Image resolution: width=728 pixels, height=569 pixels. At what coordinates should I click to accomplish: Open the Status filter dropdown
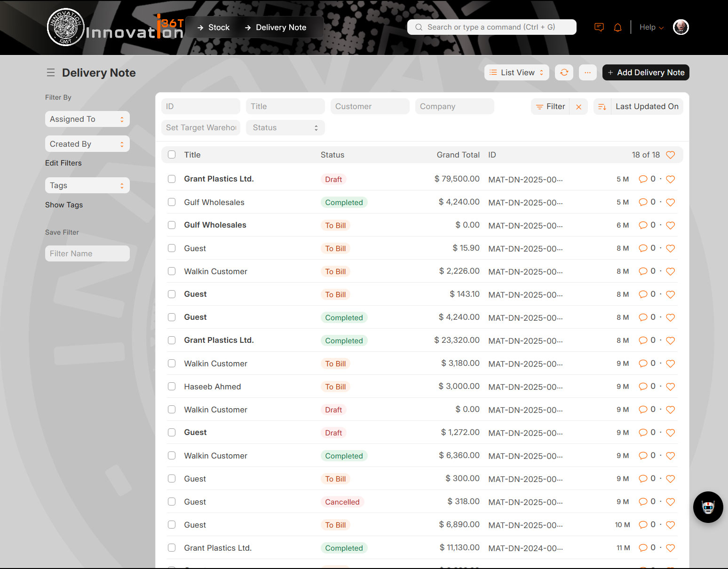click(285, 127)
